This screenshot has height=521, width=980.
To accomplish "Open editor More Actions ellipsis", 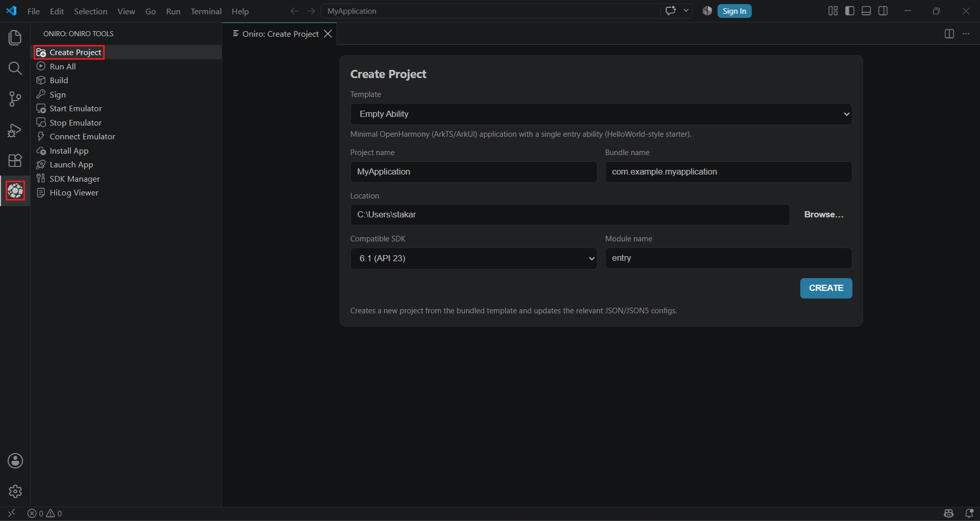I will (966, 34).
